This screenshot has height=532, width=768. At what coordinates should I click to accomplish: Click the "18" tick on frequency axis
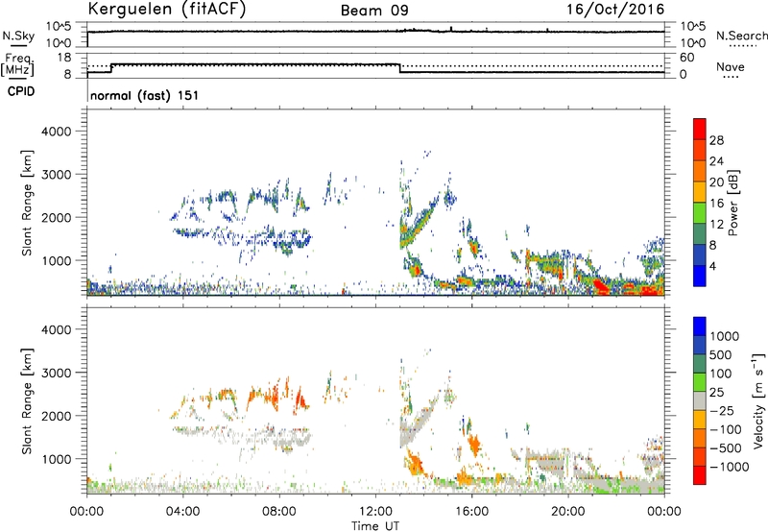(x=64, y=58)
